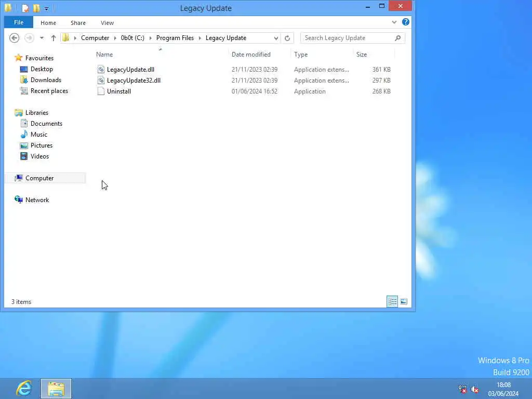Expand the chevron after Program Files in path
This screenshot has height=399, width=532.
click(x=199, y=38)
